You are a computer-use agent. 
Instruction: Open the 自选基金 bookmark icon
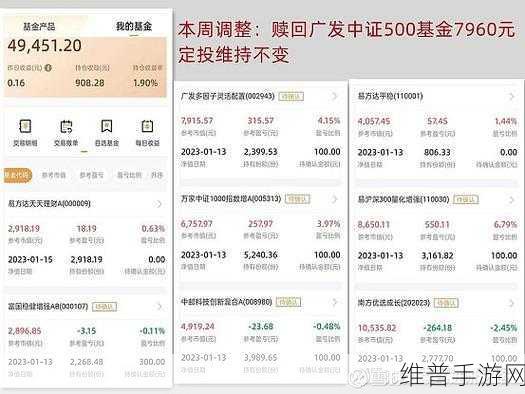tap(106, 127)
